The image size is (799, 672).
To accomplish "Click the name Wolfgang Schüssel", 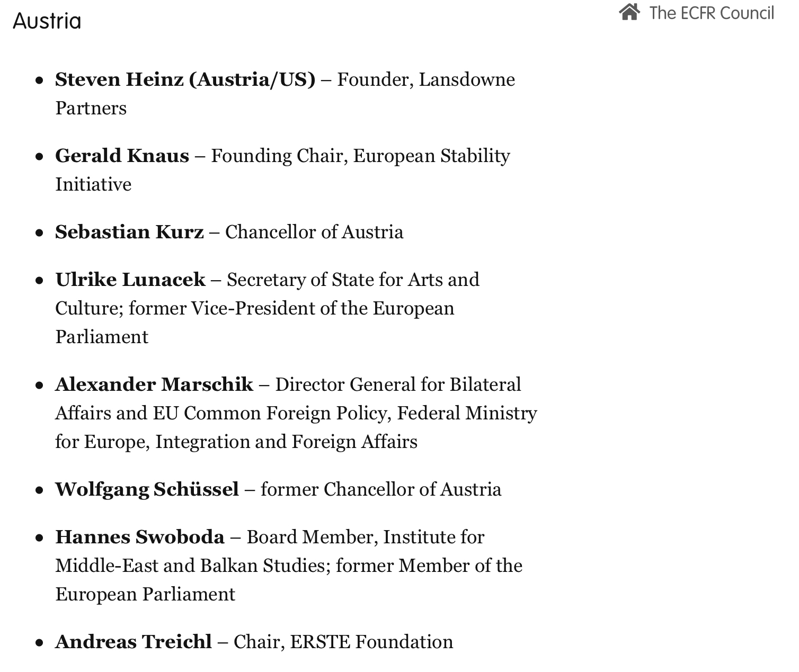I will tap(147, 489).
